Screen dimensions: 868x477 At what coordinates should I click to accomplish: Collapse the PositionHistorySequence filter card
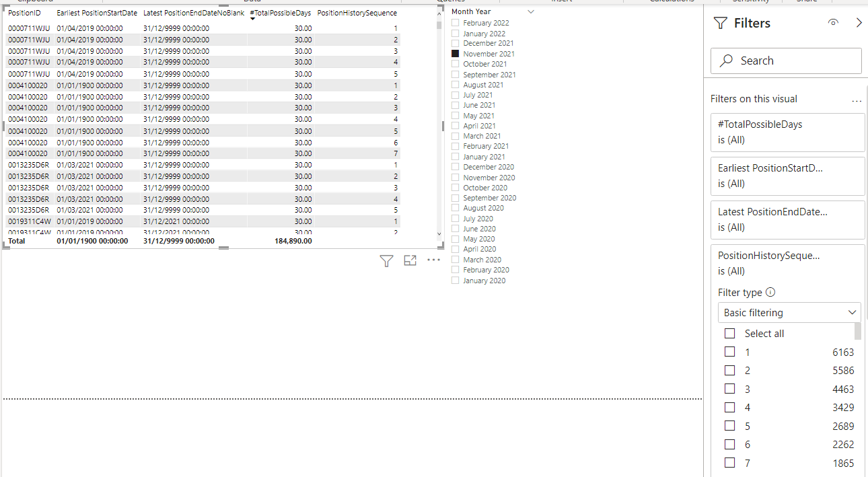click(787, 263)
